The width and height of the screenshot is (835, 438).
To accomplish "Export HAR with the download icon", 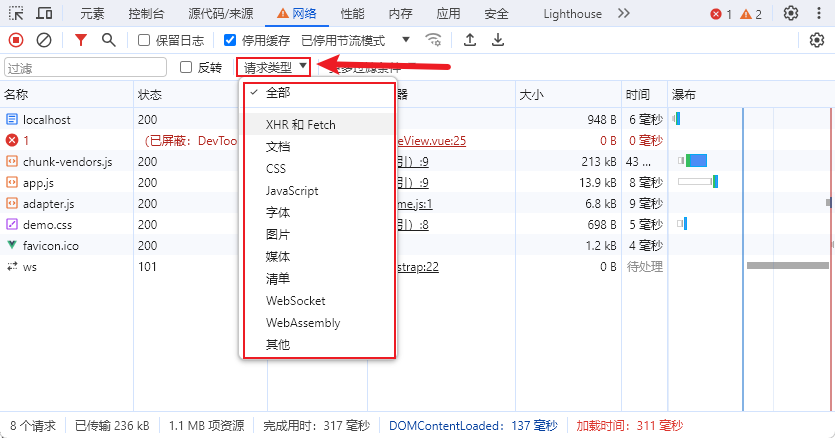I will (x=498, y=40).
